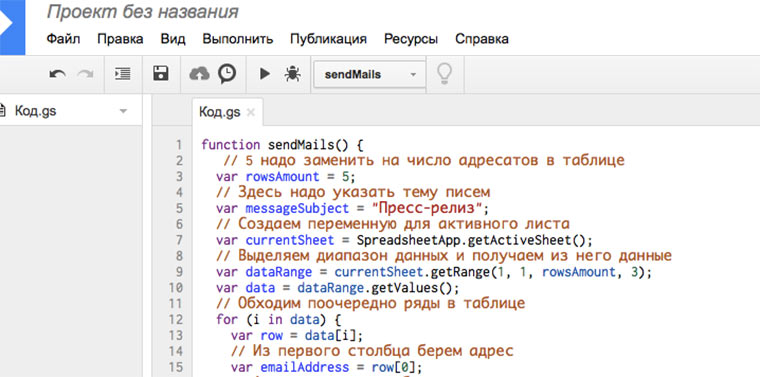The width and height of the screenshot is (760, 377).
Task: Click the blue arrow logo icon
Action: click(12, 27)
